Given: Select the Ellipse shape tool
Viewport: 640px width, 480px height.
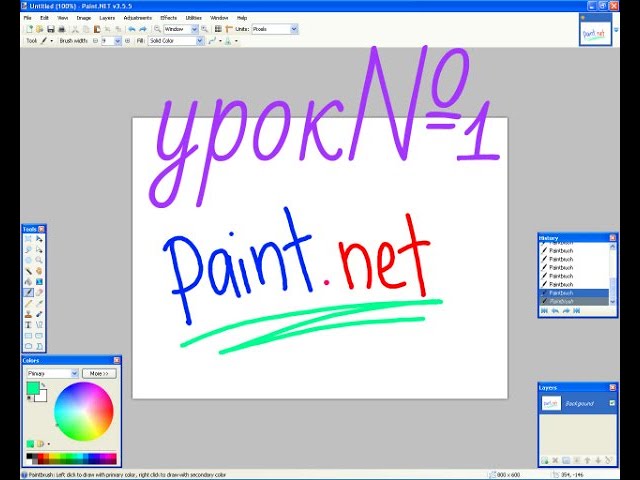Looking at the screenshot, I should pos(28,346).
